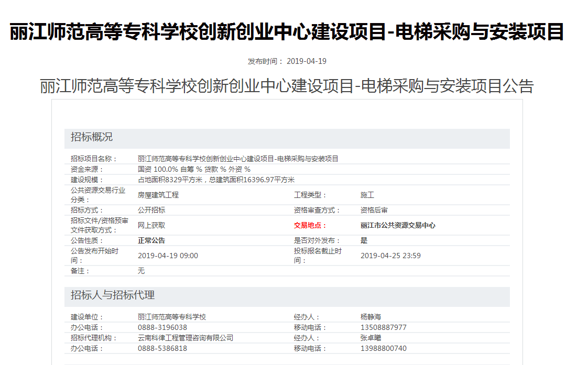Screen dimensions: 588x365
Task: Select the 招标人与招标代理 section header
Action: (x=113, y=295)
